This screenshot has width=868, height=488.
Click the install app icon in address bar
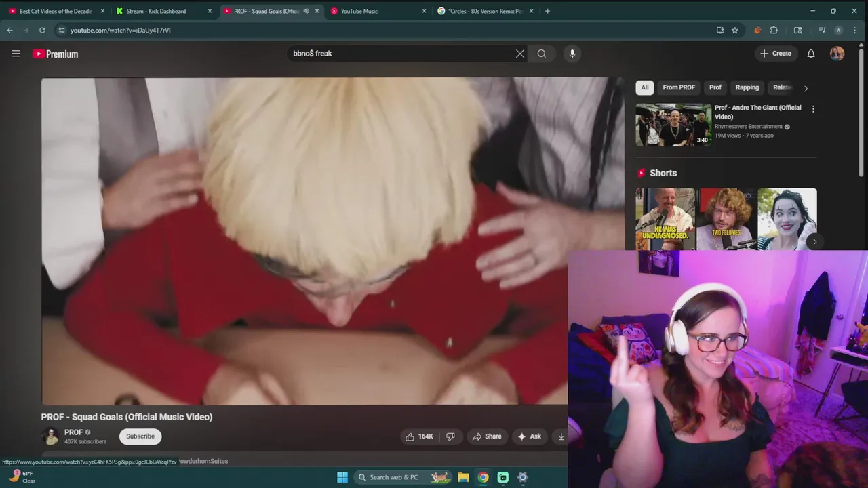point(720,30)
